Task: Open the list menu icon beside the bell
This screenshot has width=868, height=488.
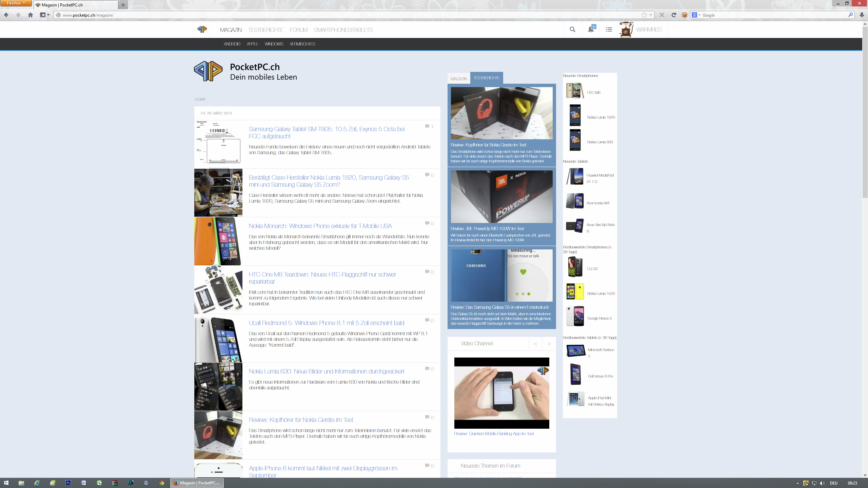Action: pos(609,29)
